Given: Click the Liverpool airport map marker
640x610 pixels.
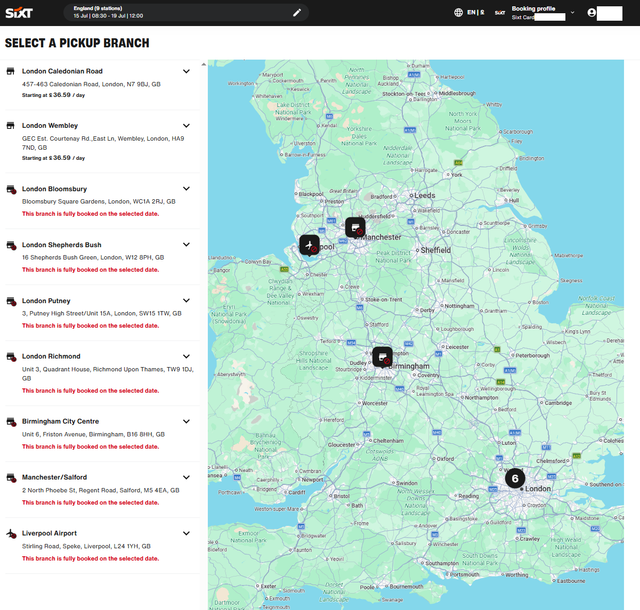Looking at the screenshot, I should [309, 245].
